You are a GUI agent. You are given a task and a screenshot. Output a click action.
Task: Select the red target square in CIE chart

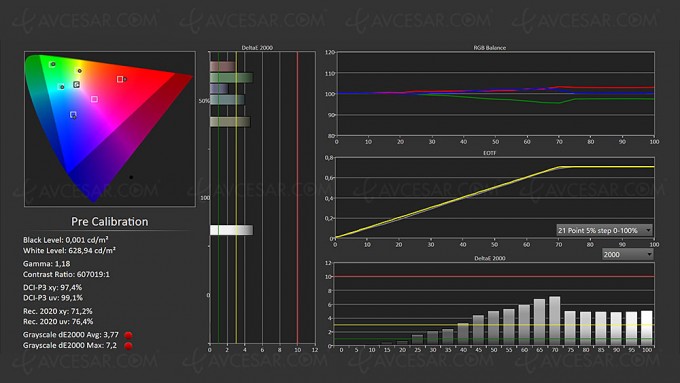[x=120, y=79]
